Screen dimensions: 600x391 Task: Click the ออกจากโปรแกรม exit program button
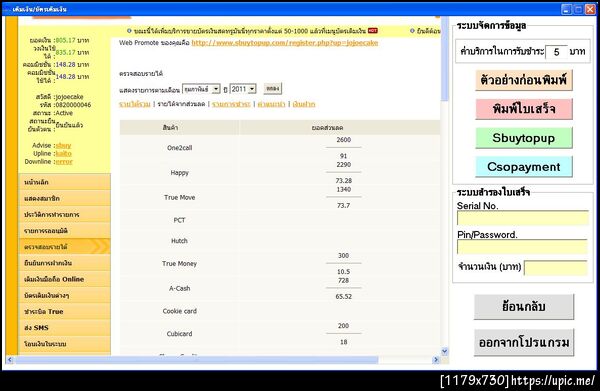524,342
